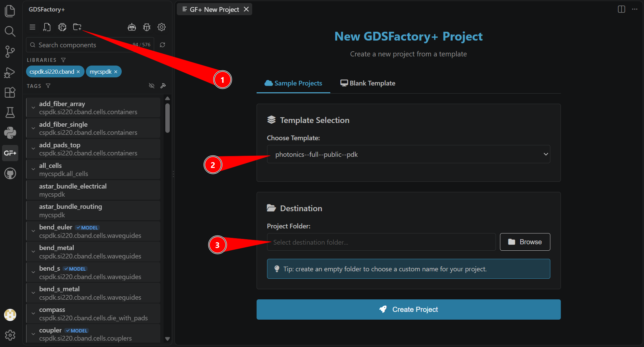644x347 pixels.
Task: Click the component list scroll-down arrow
Action: tap(167, 339)
